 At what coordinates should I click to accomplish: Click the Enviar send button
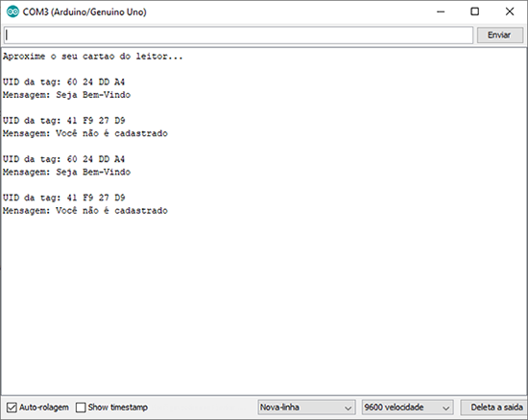[500, 35]
